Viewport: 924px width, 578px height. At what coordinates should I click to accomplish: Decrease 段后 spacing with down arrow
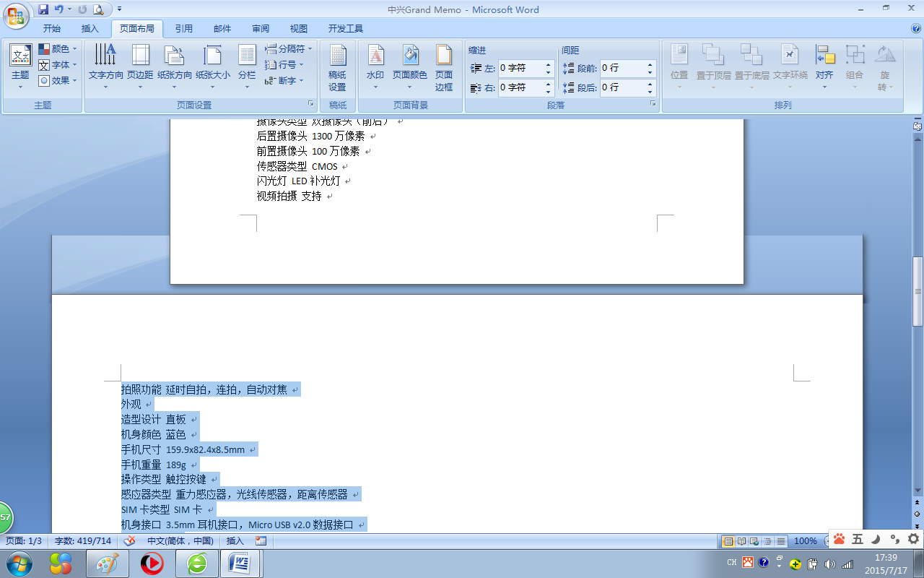tap(650, 92)
